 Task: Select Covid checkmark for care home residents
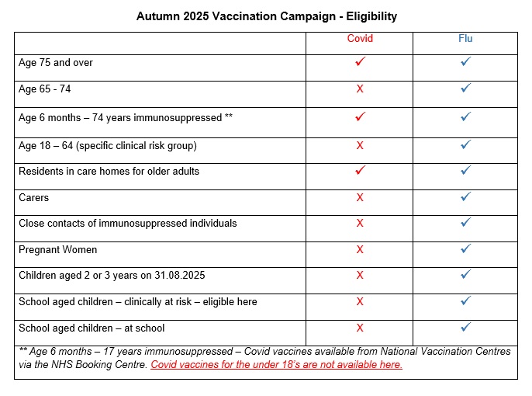[x=360, y=170]
